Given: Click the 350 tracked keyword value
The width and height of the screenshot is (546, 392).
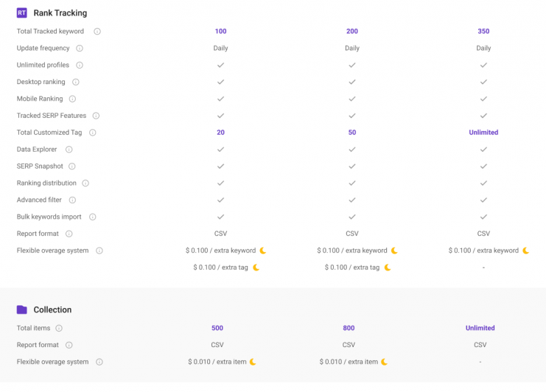Looking at the screenshot, I should [483, 32].
